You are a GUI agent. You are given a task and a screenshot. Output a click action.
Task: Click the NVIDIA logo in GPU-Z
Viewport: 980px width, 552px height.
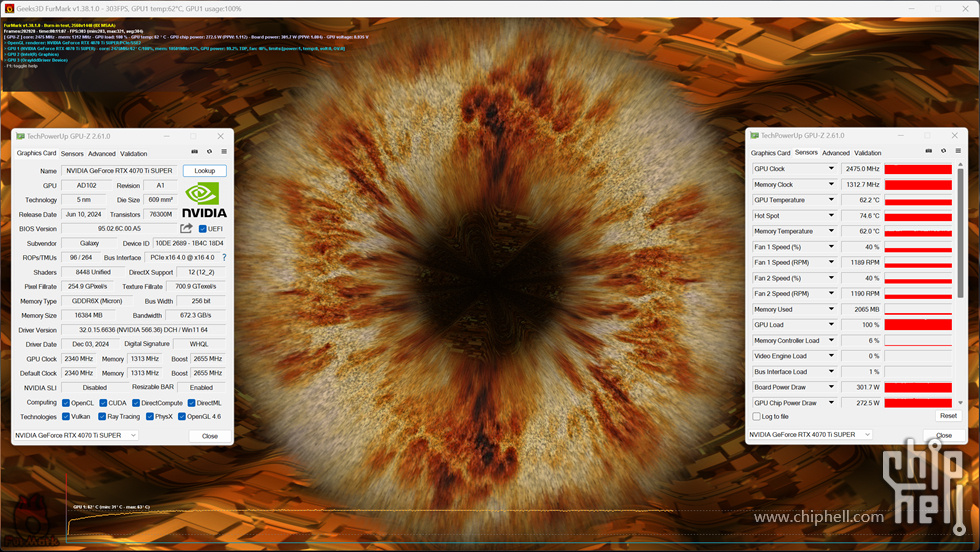[x=204, y=200]
